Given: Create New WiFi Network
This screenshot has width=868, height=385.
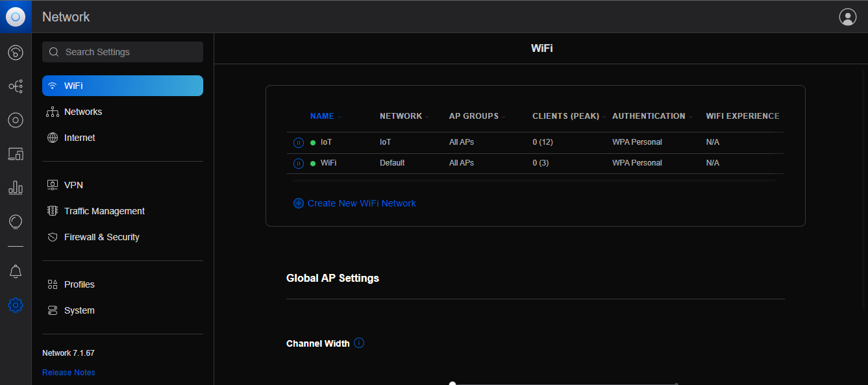Looking at the screenshot, I should (354, 203).
